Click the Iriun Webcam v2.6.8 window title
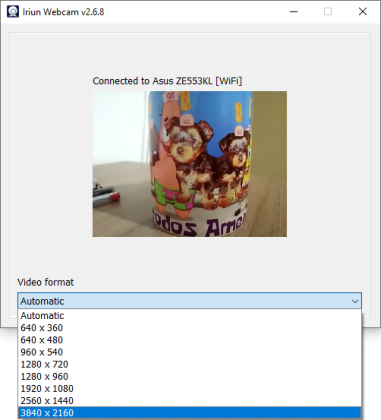381x420 pixels. click(x=63, y=12)
